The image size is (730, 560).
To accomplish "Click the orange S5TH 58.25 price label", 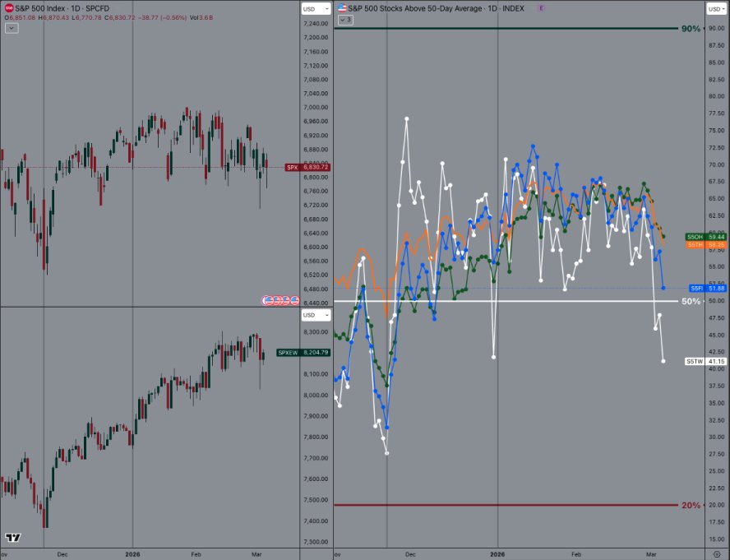I will (706, 244).
